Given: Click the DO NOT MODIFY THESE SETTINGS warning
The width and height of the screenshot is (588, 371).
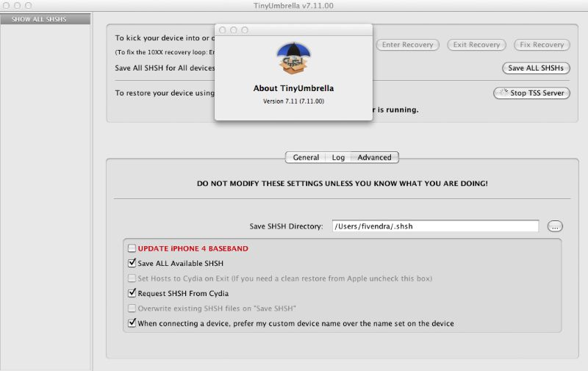Looking at the screenshot, I should click(x=343, y=183).
